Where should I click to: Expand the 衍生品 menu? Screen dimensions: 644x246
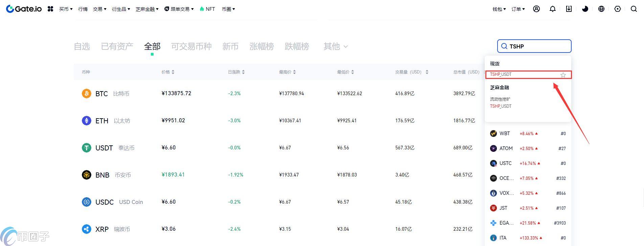(x=121, y=9)
